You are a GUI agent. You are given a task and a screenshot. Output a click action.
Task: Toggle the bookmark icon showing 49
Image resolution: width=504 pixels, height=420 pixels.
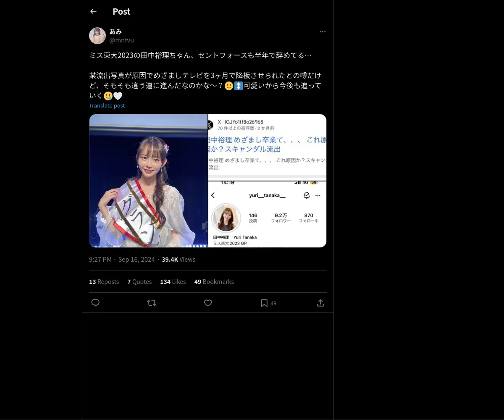click(x=268, y=303)
